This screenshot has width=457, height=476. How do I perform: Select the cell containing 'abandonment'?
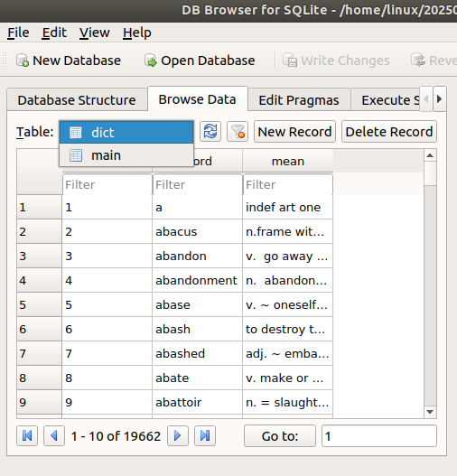(198, 280)
